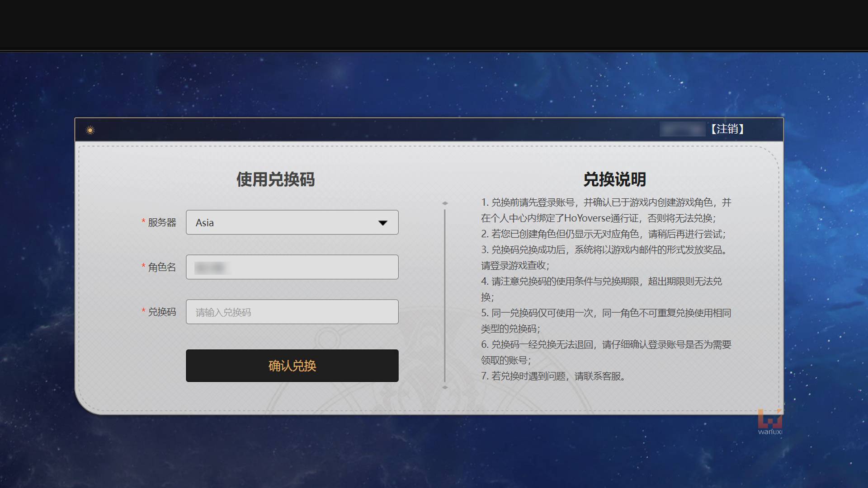Click the 服务器 label
The width and height of the screenshot is (868, 488).
[162, 222]
